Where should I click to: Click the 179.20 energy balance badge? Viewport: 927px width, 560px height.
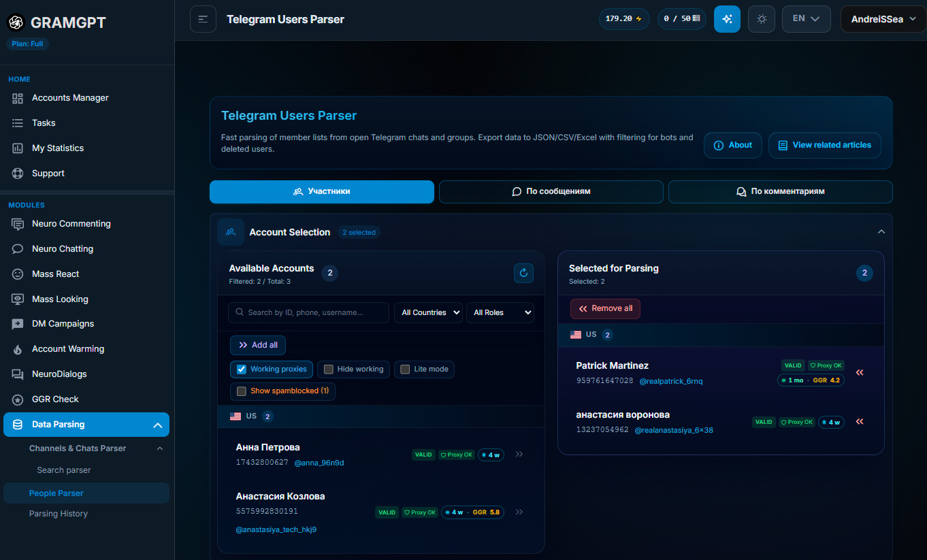[x=624, y=19]
